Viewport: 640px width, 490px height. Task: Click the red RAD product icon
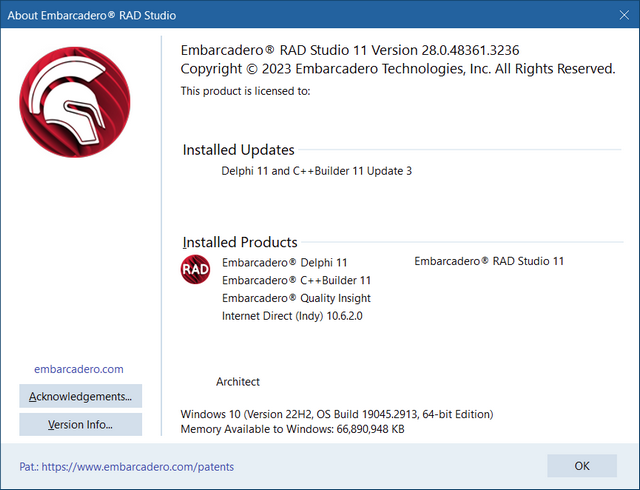click(x=195, y=270)
